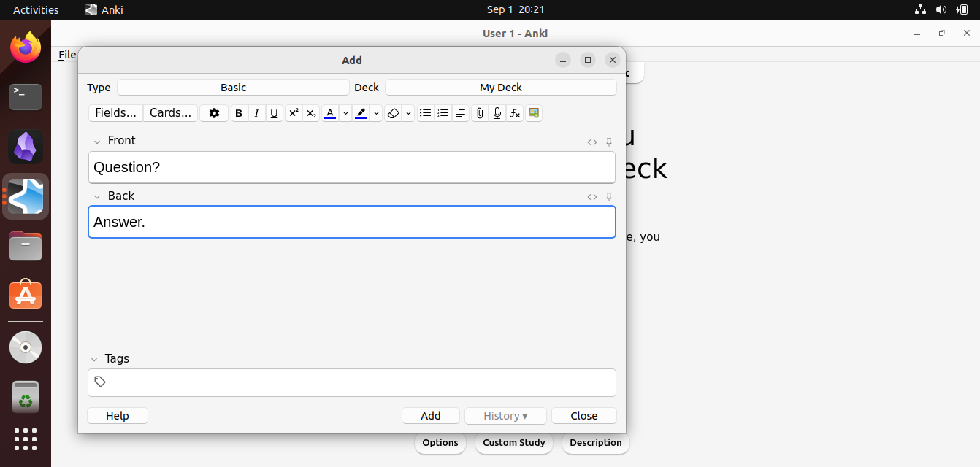Collapse the Tags section
Viewport: 980px width, 467px height.
[93, 358]
